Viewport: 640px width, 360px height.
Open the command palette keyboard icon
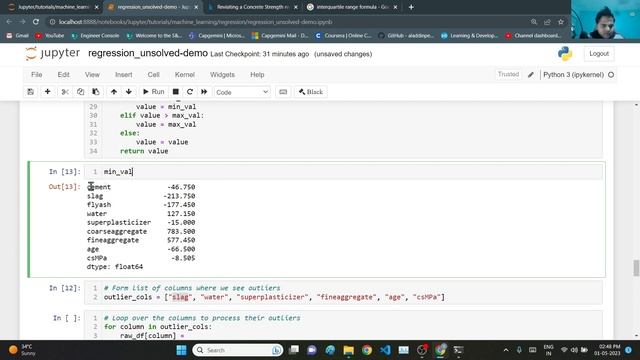[283, 92]
